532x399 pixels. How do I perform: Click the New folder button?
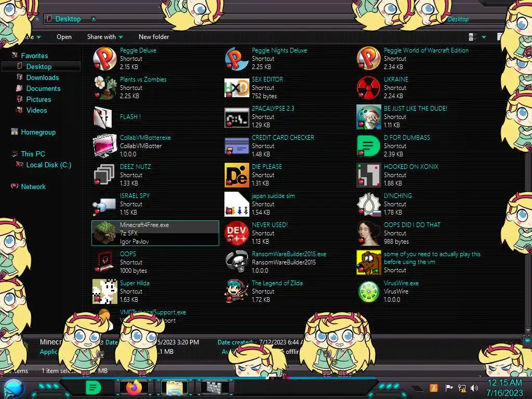(x=154, y=37)
